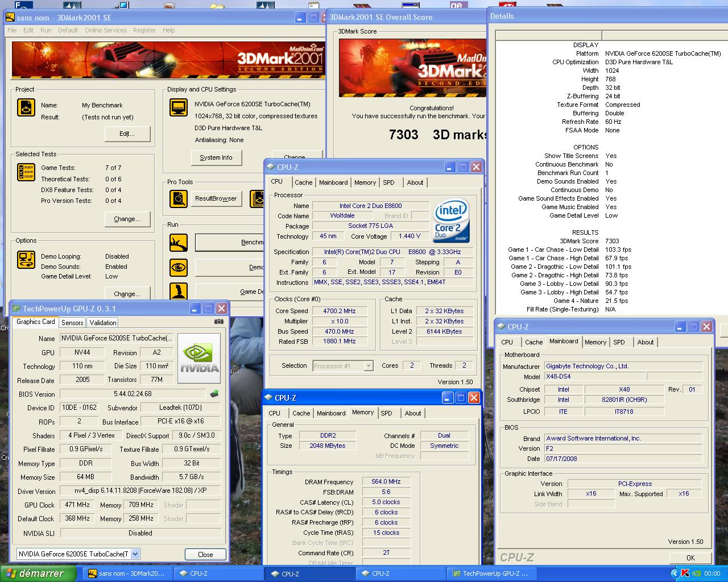728x582 pixels.
Task: Click the taskbar clock showing 00:00
Action: coord(712,573)
